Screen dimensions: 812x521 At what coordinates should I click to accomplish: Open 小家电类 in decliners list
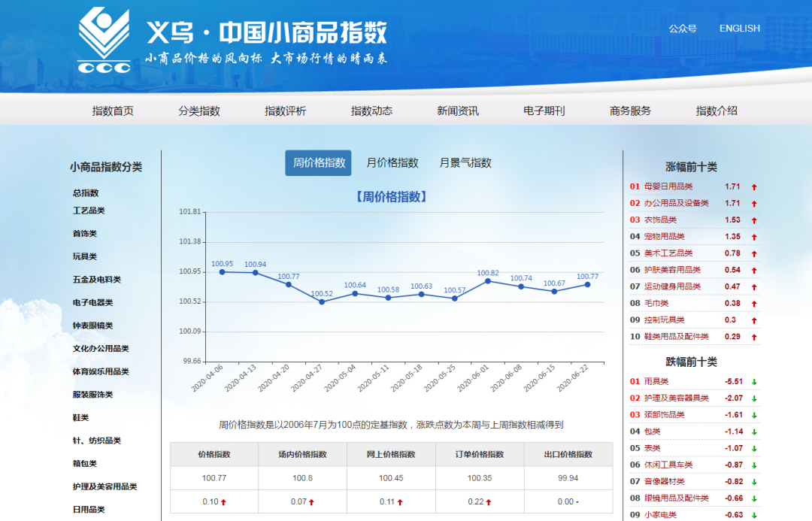pyautogui.click(x=660, y=515)
